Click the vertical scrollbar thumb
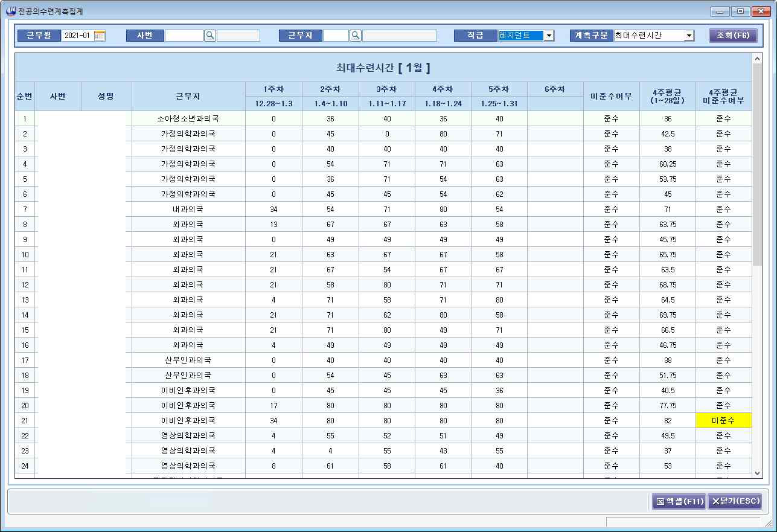 tap(758, 164)
